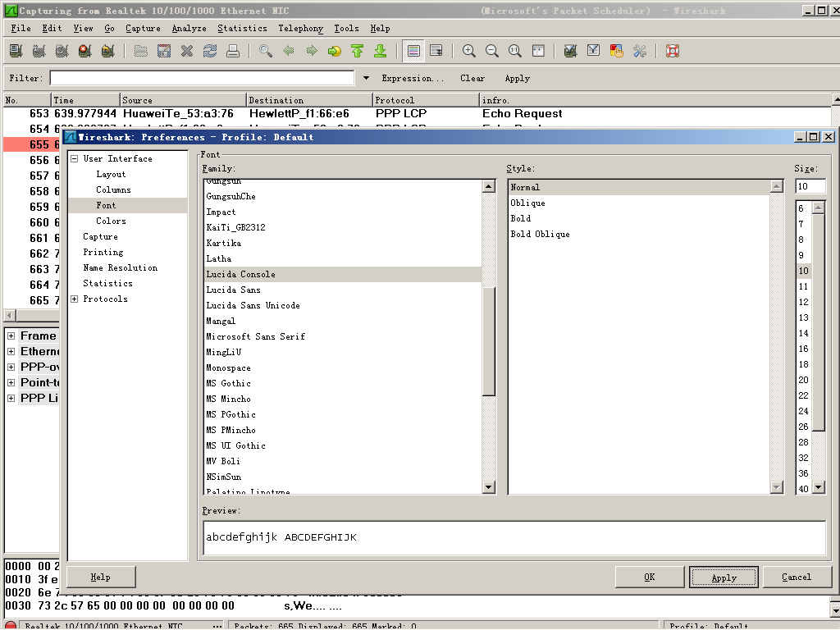Viewport: 840px width, 630px height.
Task: Open the Statistics menu
Action: 242,29
